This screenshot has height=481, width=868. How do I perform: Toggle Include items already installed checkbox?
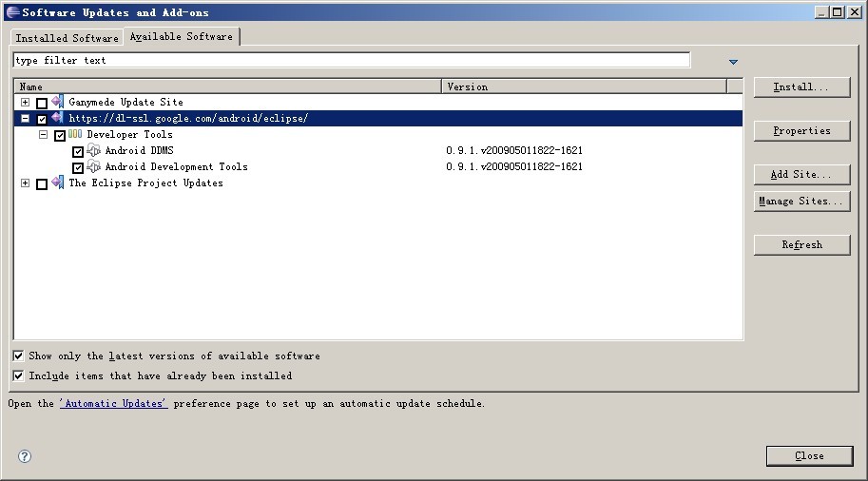click(18, 375)
